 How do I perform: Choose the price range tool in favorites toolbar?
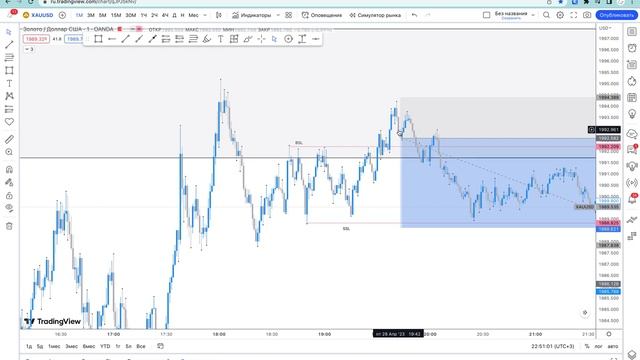302,39
